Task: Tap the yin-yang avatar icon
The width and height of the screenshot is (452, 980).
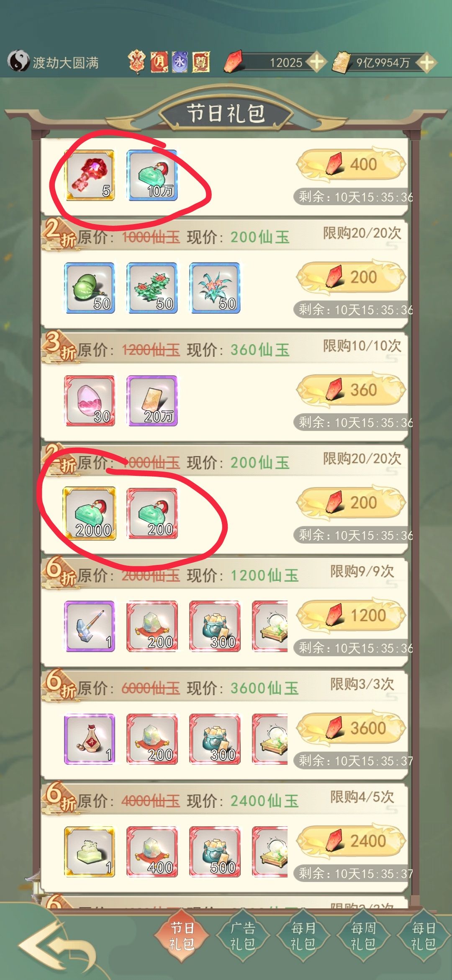Action: pos(18,62)
